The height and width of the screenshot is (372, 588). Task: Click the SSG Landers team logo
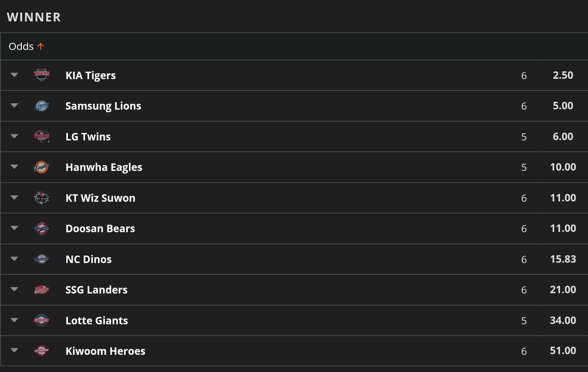(42, 290)
